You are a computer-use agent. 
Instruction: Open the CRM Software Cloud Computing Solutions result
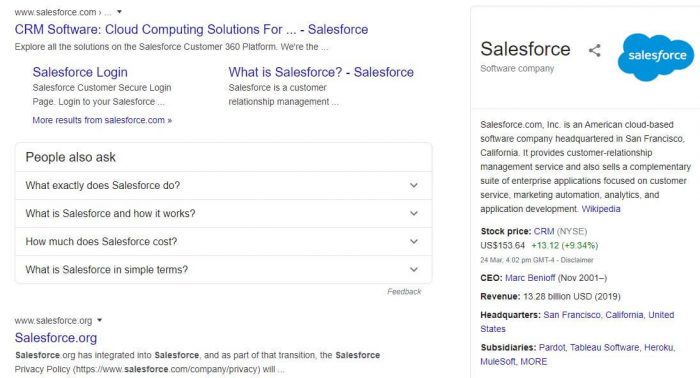click(192, 29)
